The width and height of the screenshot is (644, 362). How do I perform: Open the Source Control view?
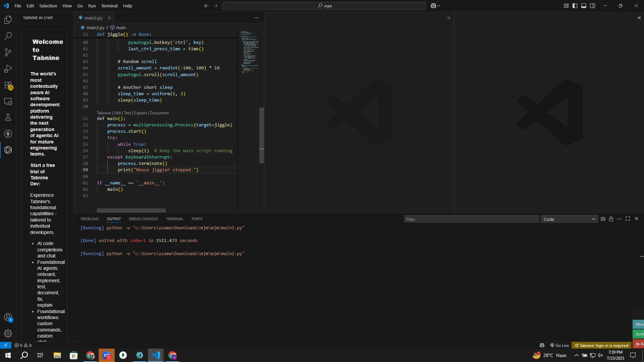tap(8, 52)
